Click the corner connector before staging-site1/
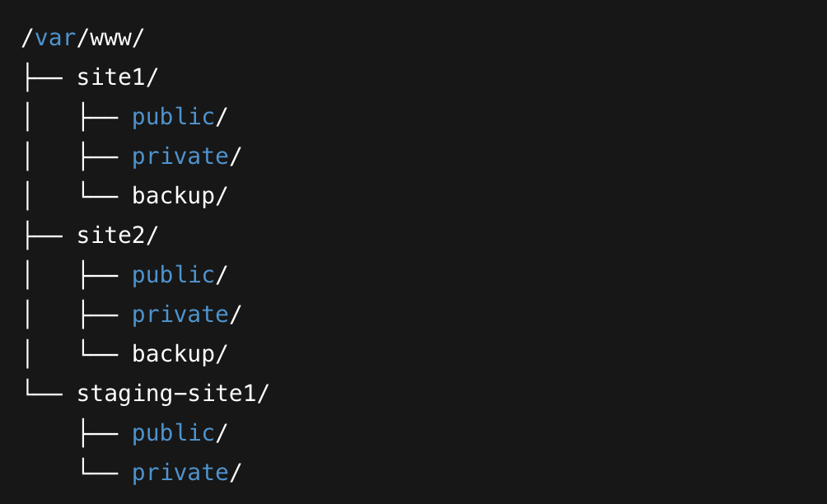The width and height of the screenshot is (827, 504). pyautogui.click(x=43, y=394)
